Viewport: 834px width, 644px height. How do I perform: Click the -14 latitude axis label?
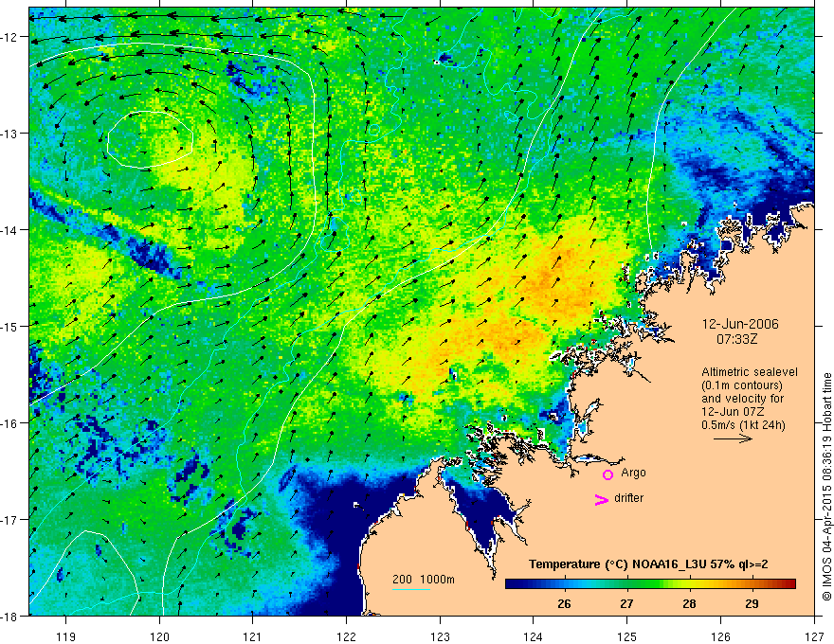point(10,229)
